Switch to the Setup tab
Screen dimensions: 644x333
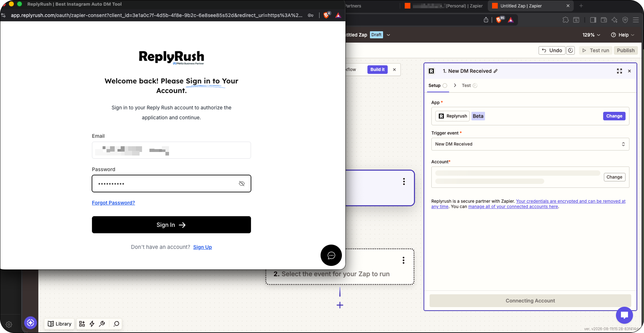438,86
